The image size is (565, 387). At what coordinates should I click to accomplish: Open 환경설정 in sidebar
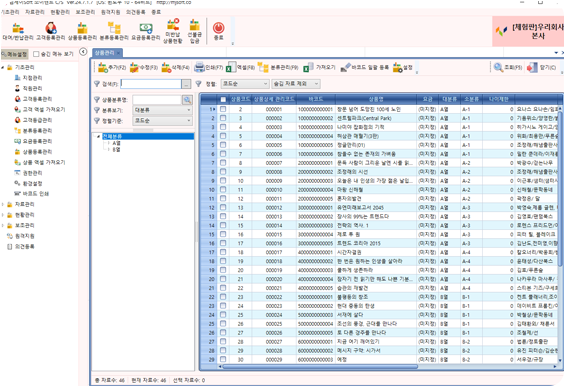pyautogui.click(x=28, y=183)
